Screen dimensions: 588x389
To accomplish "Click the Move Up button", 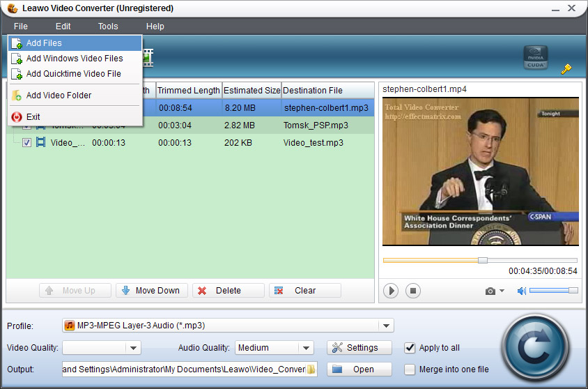I will pos(75,290).
